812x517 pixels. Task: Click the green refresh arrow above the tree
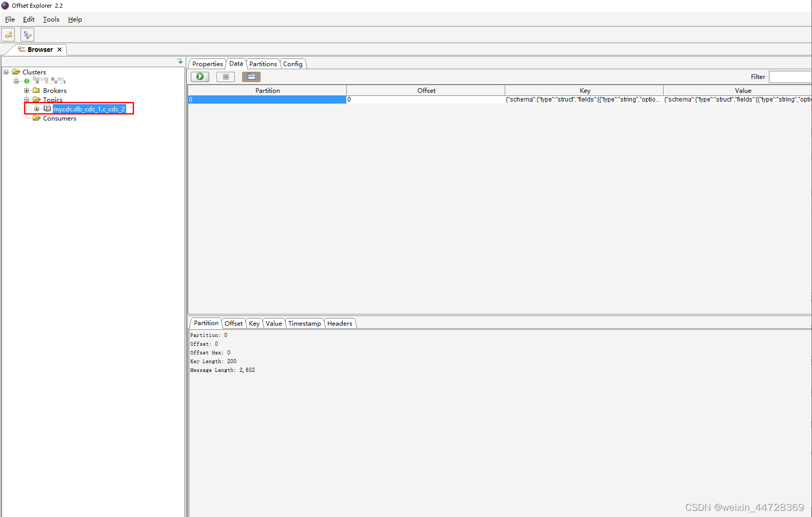(x=180, y=61)
